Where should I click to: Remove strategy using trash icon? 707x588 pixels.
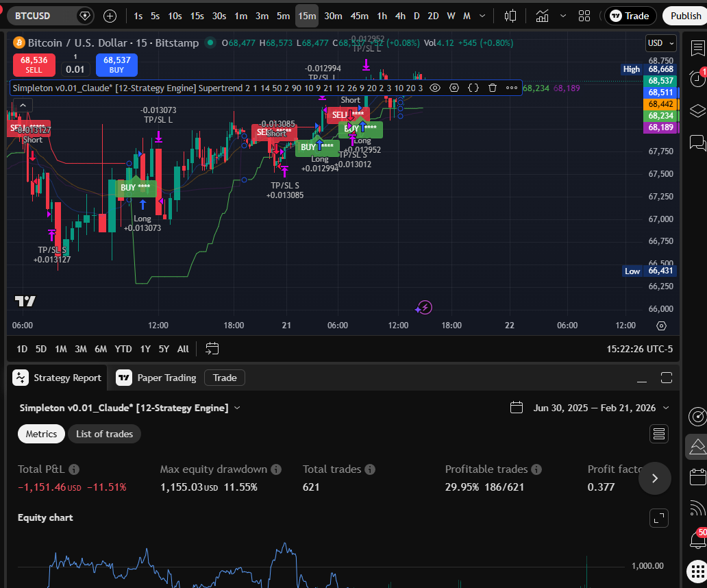[492, 88]
